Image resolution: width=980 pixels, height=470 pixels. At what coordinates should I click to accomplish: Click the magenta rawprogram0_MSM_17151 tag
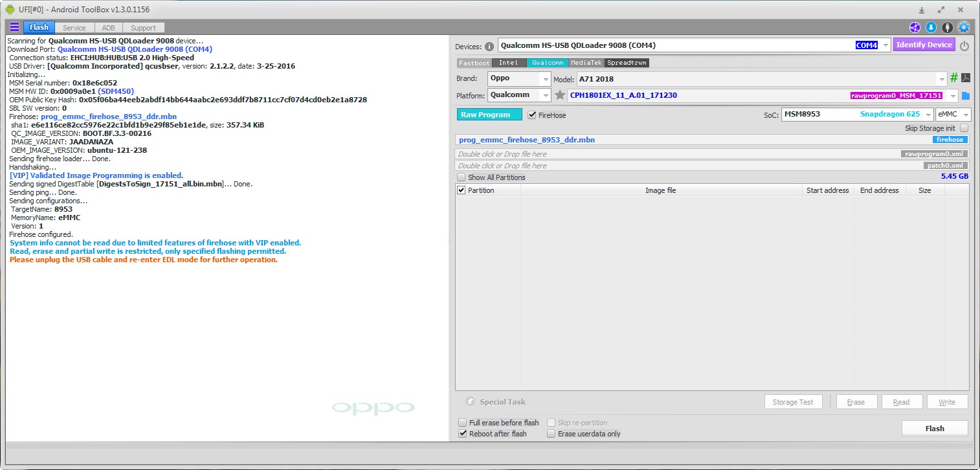coord(896,95)
